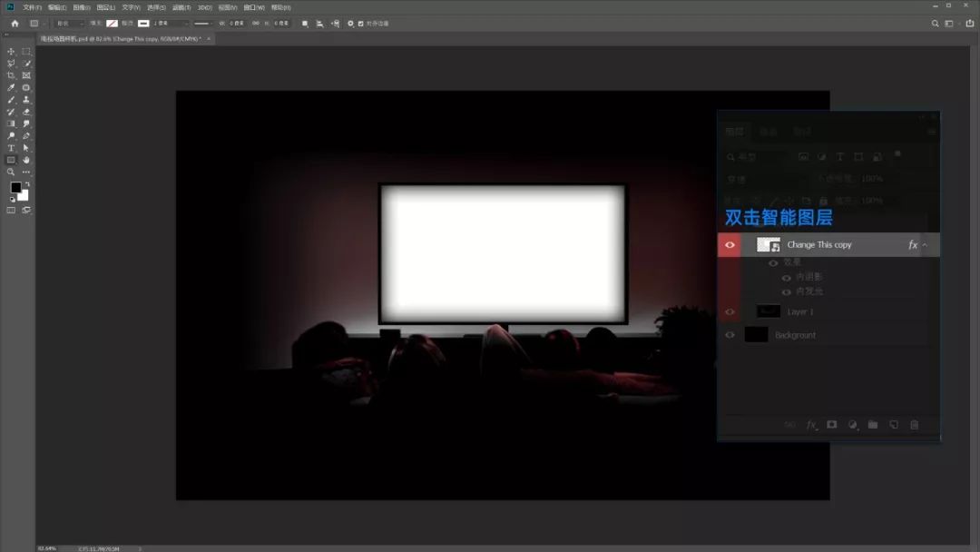Click the shape width input field
This screenshot has height=552, width=980.
tap(237, 23)
